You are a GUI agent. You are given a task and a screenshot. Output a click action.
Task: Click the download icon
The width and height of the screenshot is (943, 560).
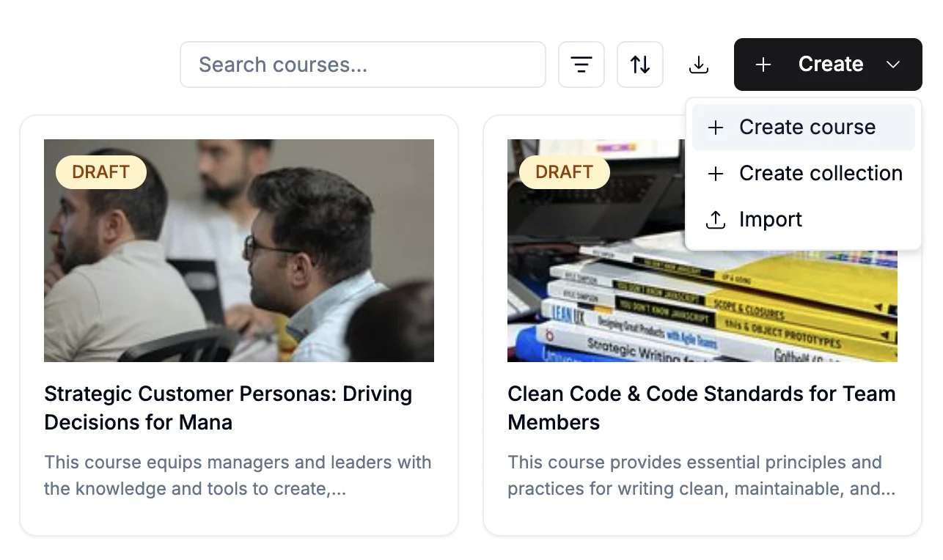[x=699, y=65]
